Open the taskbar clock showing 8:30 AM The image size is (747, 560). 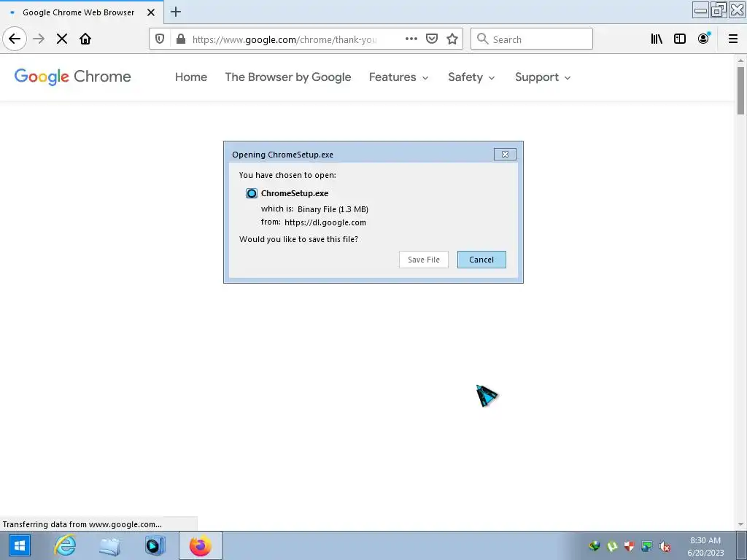(705, 546)
